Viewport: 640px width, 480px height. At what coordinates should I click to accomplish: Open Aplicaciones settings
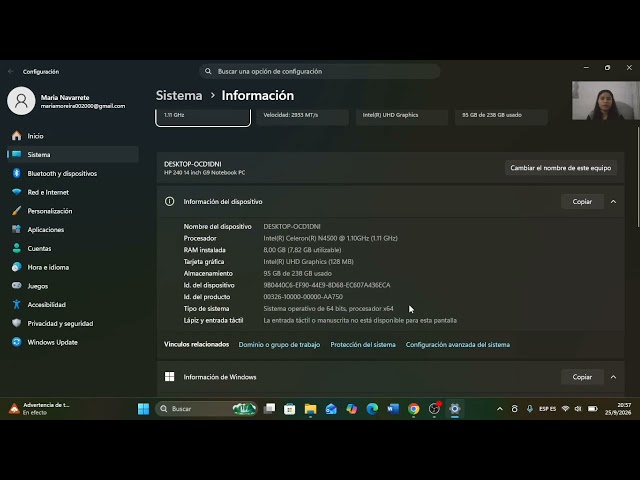[x=73, y=230]
